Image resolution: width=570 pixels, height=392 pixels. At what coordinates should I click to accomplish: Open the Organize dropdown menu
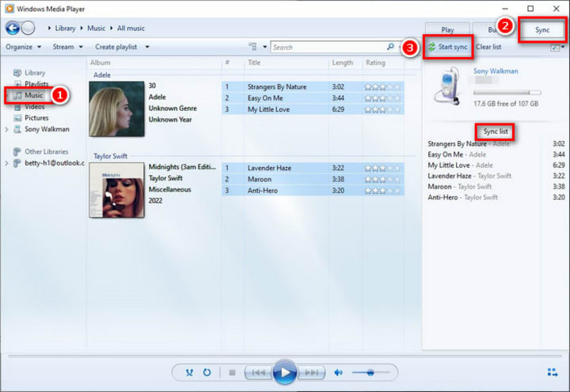[24, 47]
